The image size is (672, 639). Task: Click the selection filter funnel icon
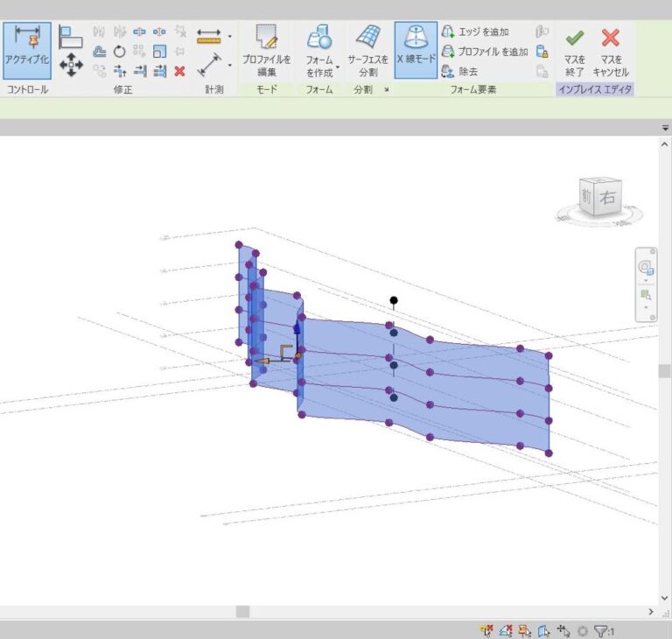click(x=601, y=630)
